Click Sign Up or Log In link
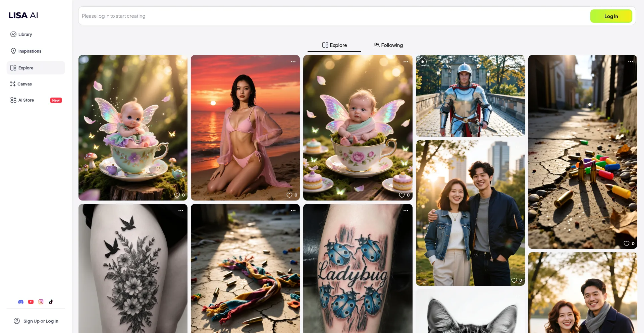This screenshot has height=333, width=644. click(36, 321)
